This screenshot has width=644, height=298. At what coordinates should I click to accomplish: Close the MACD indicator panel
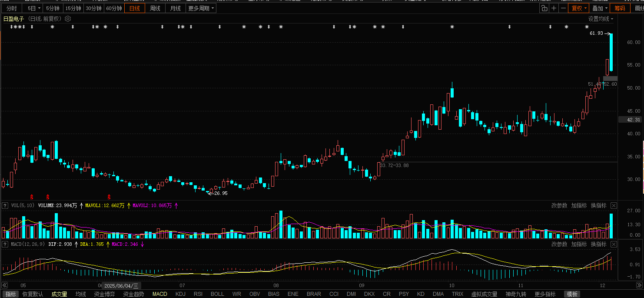click(x=614, y=244)
